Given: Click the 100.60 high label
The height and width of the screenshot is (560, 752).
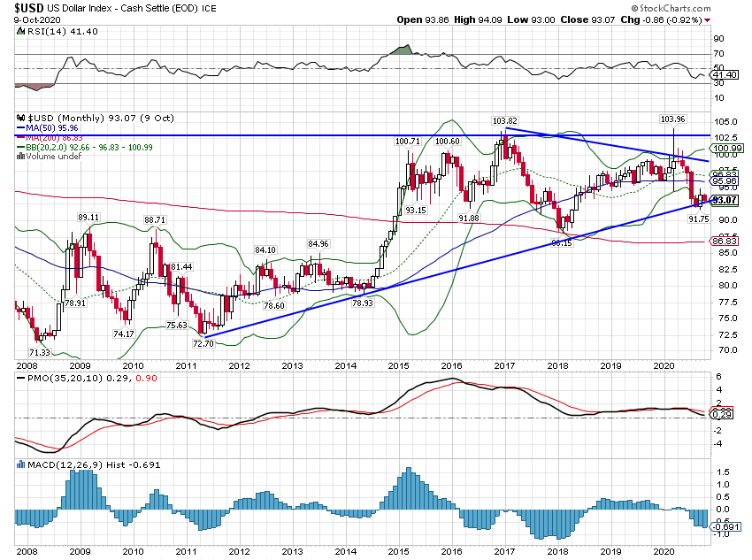Looking at the screenshot, I should click(x=447, y=141).
